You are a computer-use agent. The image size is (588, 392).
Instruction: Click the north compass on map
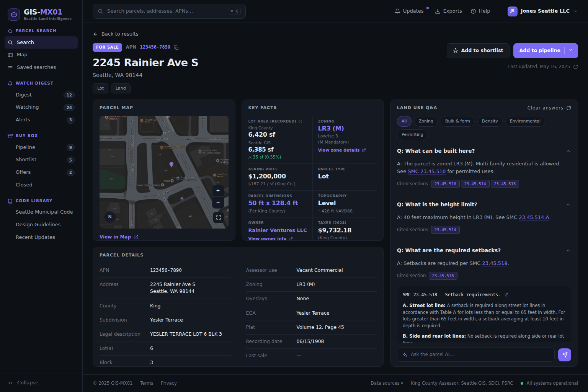pyautogui.click(x=110, y=217)
